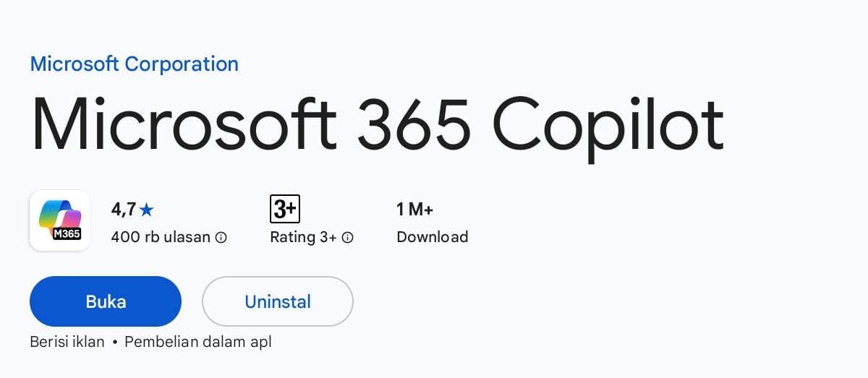868x378 pixels.
Task: Click bullet separator between iklan and Pembelian
Action: [115, 343]
